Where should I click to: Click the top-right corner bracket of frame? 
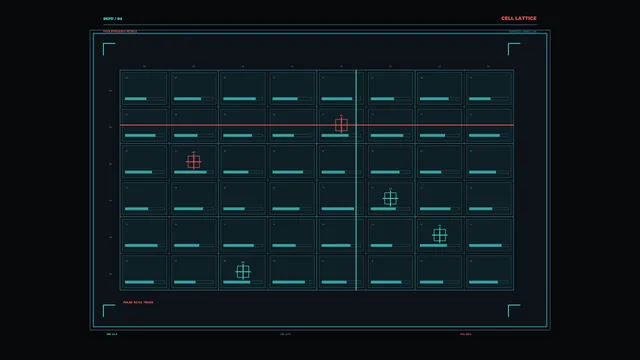click(x=514, y=49)
